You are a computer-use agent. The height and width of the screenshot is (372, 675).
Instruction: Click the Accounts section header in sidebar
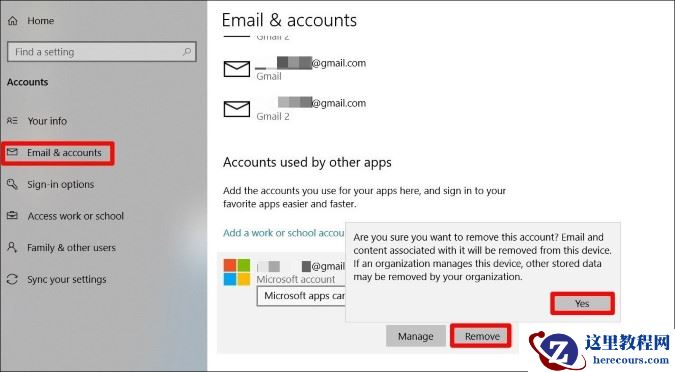click(28, 82)
